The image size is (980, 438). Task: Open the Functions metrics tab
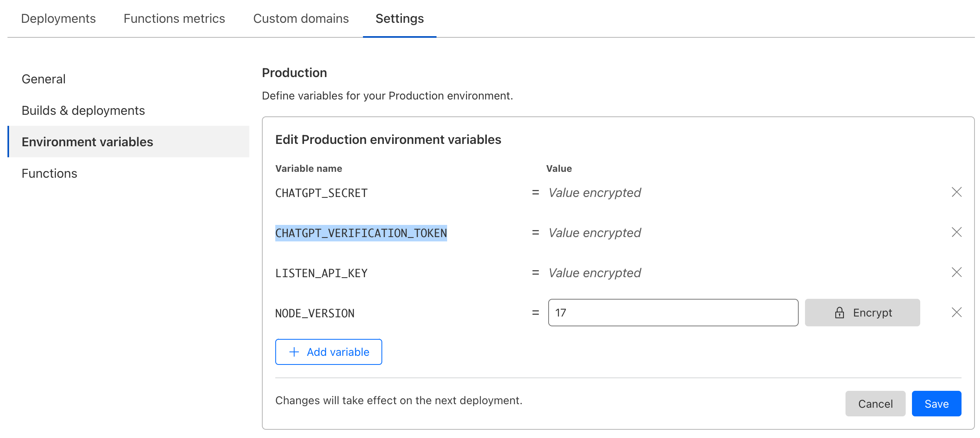pyautogui.click(x=174, y=18)
